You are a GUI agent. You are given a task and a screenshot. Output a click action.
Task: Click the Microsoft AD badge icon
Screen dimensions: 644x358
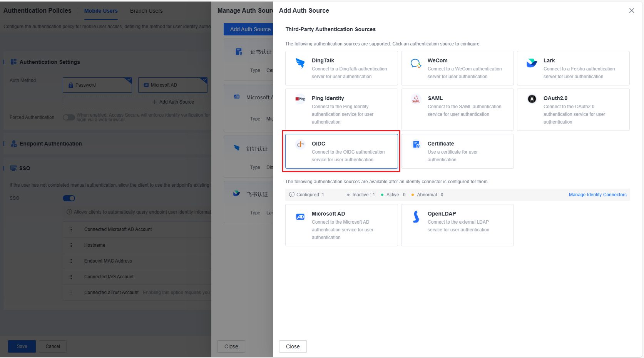click(300, 217)
